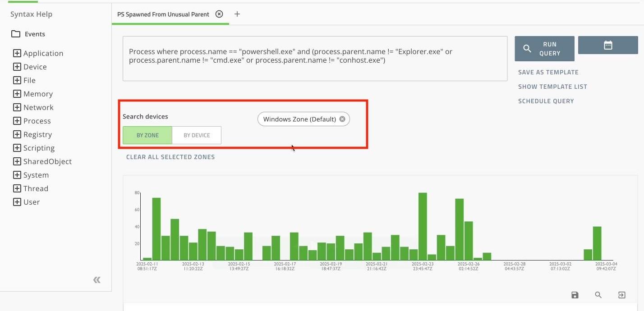Select the BY ZONE toggle

click(x=147, y=135)
